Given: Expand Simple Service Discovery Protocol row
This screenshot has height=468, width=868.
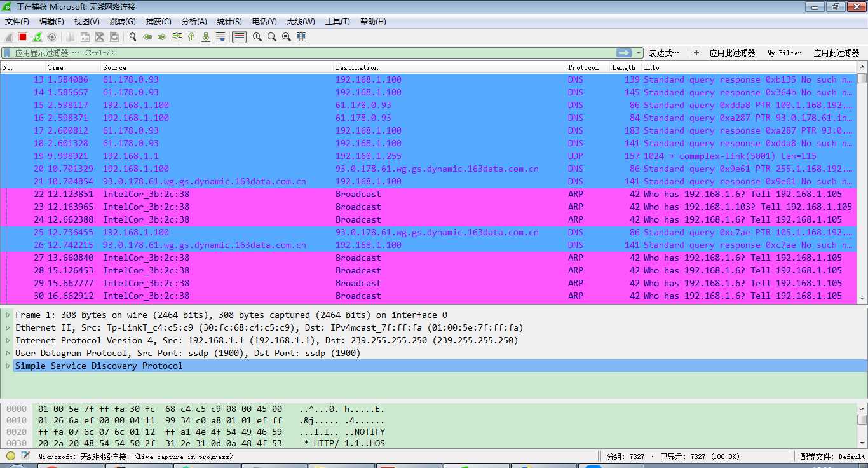Looking at the screenshot, I should [8, 366].
